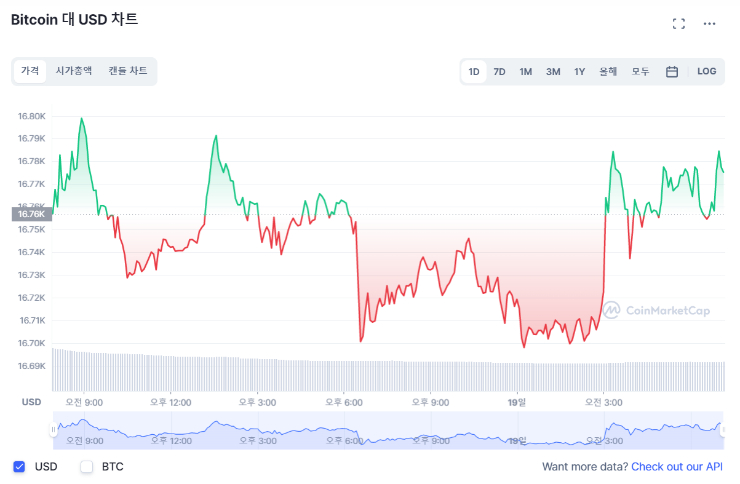Open fullscreen chart view icon
The width and height of the screenshot is (740, 484).
pyautogui.click(x=679, y=23)
